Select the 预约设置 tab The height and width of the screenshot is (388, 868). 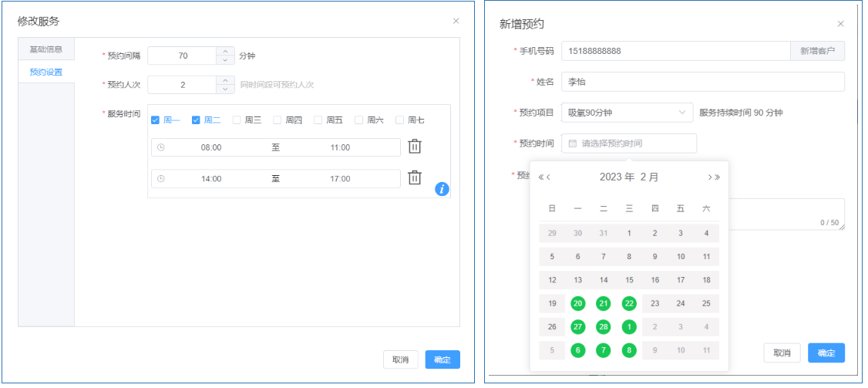coord(46,72)
